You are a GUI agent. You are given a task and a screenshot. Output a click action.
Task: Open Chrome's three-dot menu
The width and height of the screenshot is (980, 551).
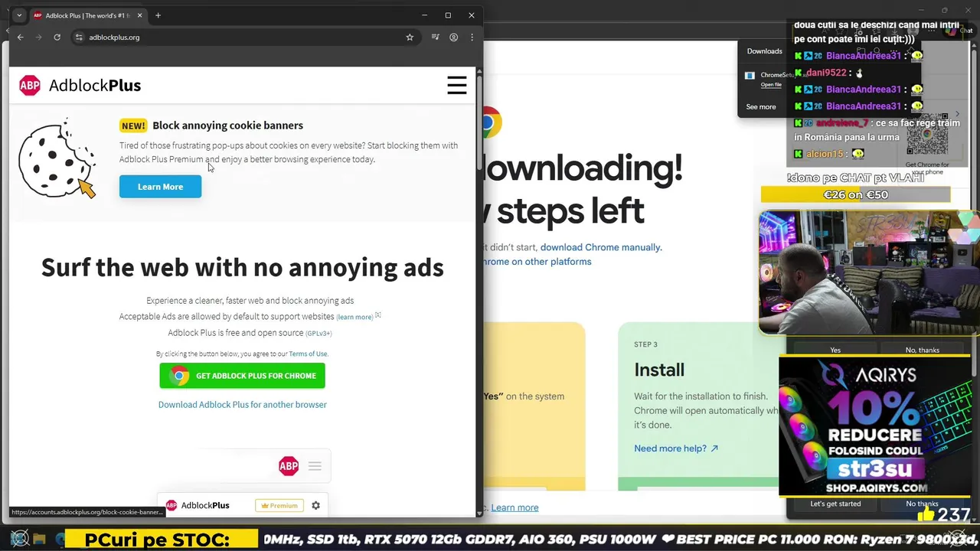coord(472,37)
